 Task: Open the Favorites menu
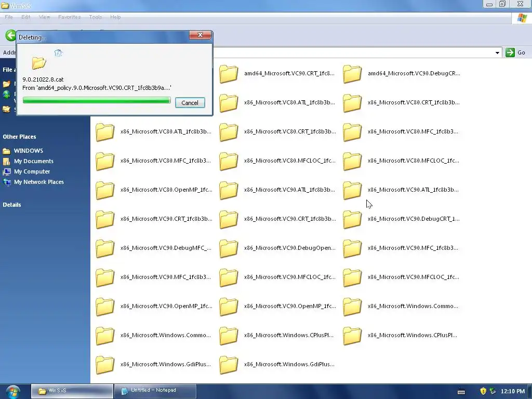(70, 17)
